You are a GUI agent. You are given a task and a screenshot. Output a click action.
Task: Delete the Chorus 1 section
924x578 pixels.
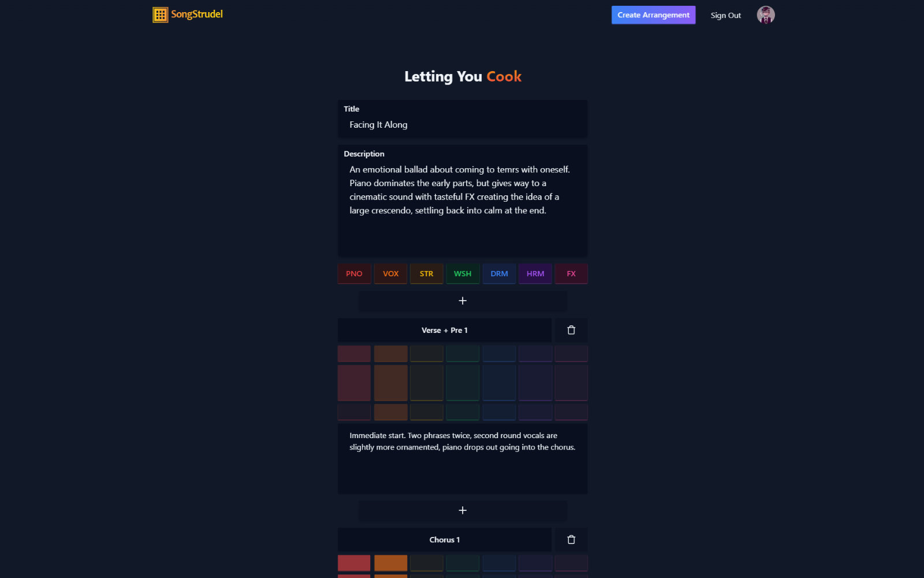pyautogui.click(x=571, y=539)
